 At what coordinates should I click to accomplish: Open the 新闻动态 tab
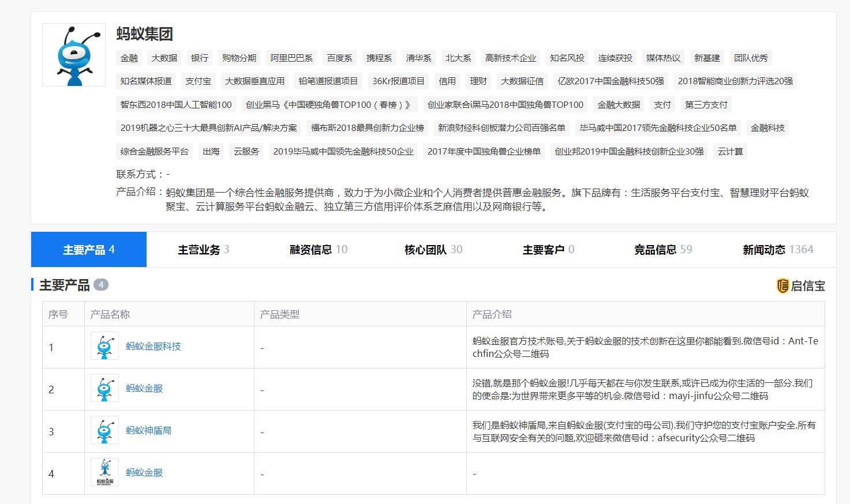click(x=764, y=249)
